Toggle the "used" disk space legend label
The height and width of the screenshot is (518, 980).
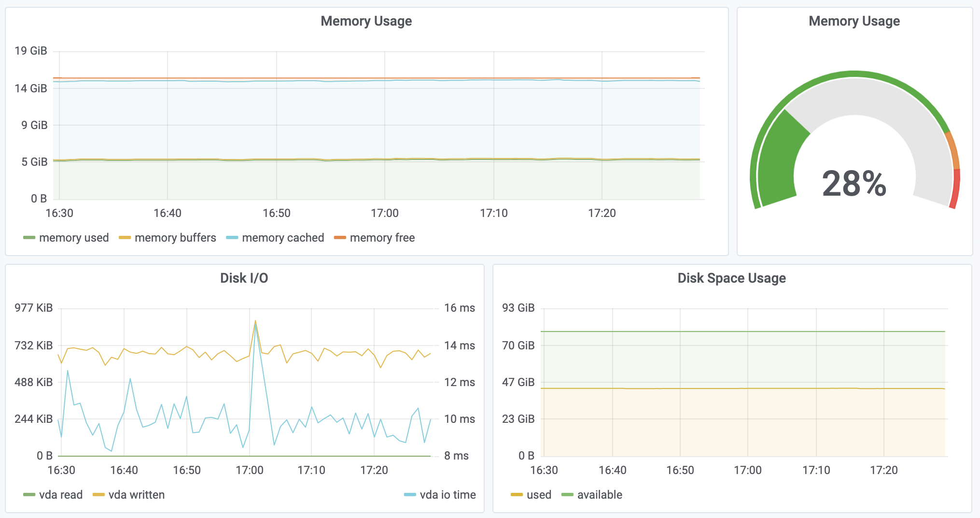(x=539, y=495)
